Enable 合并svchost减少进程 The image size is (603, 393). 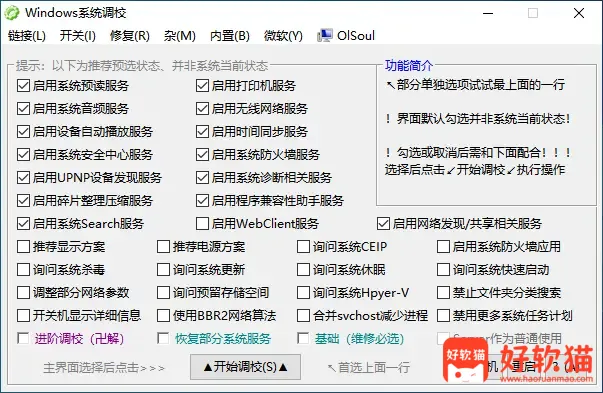303,316
